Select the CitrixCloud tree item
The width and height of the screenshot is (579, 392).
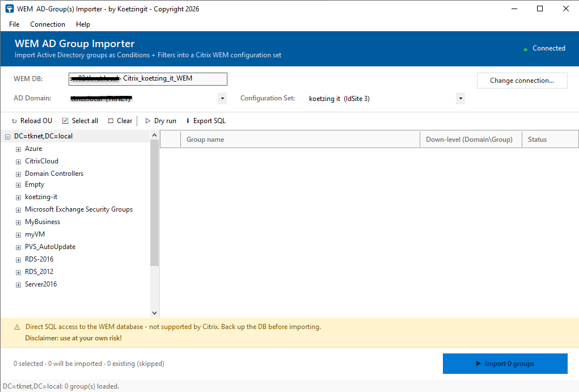click(x=42, y=161)
